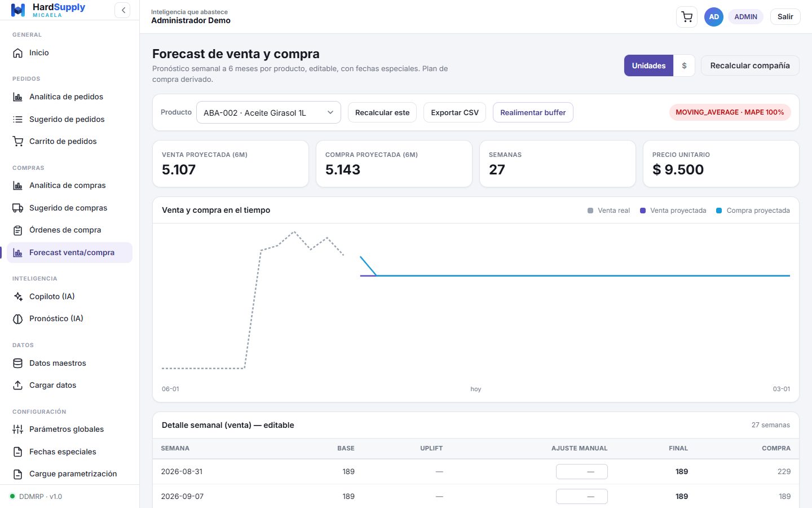
Task: Click the Pronóstico (IA) brain icon
Action: [x=18, y=319]
